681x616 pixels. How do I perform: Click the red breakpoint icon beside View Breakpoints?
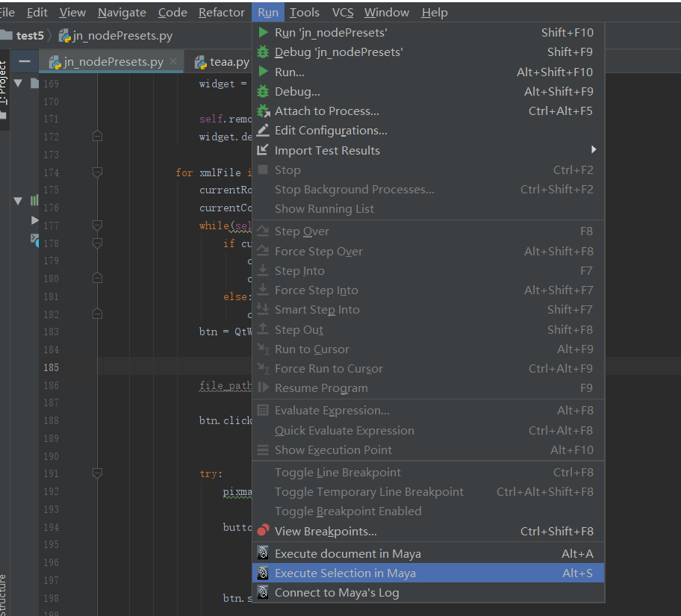[x=263, y=531]
